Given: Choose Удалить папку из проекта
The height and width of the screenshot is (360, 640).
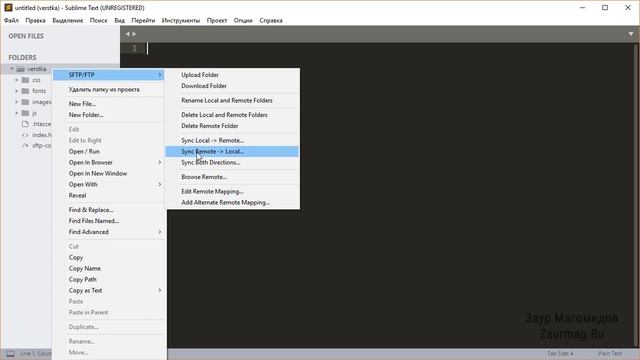Looking at the screenshot, I should (109, 89).
